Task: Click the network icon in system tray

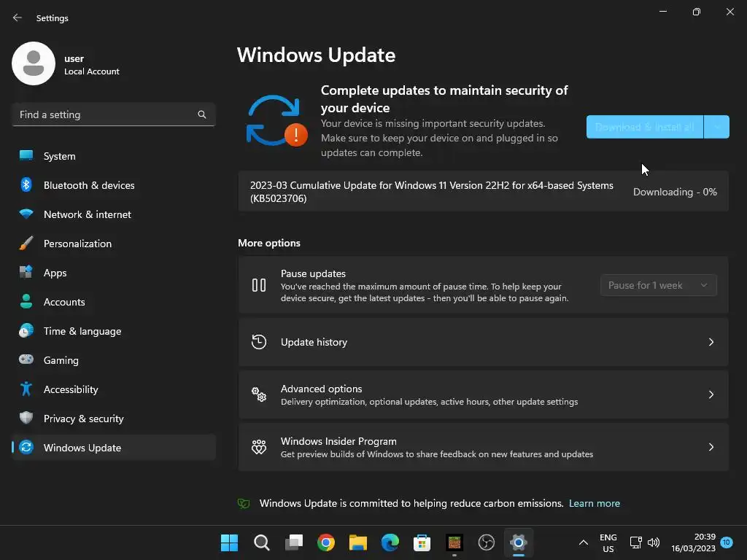Action: coord(636,542)
